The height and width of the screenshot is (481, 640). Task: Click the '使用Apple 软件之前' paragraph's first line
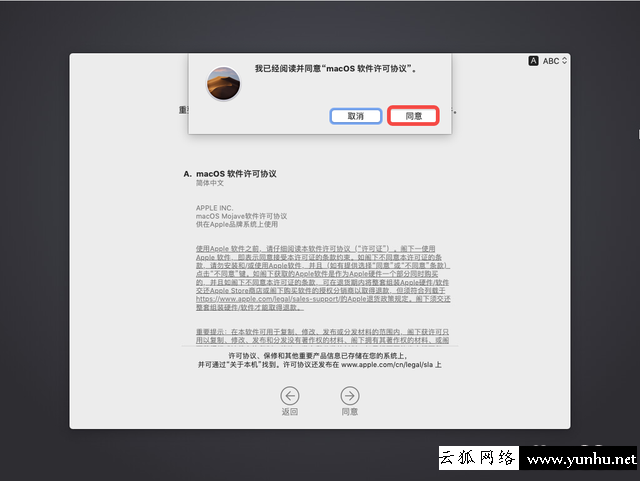coord(316,249)
